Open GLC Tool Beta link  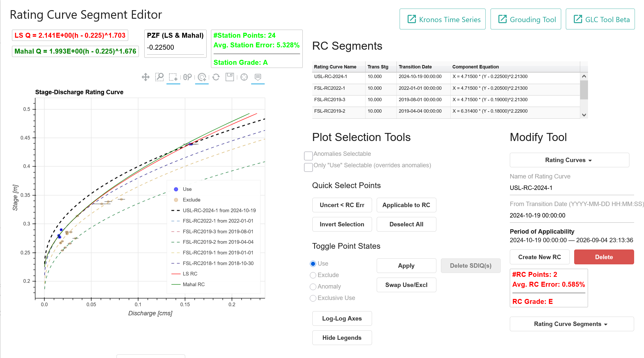(x=600, y=19)
